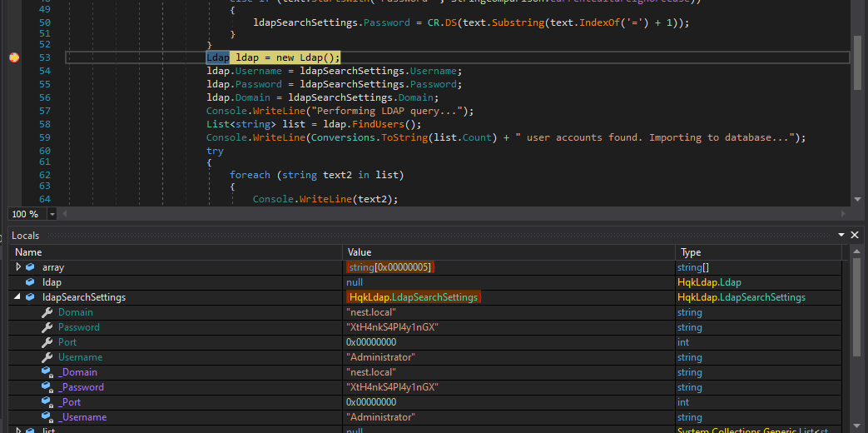Select the Locals panel title
Image resolution: width=868 pixels, height=433 pixels.
tap(26, 236)
